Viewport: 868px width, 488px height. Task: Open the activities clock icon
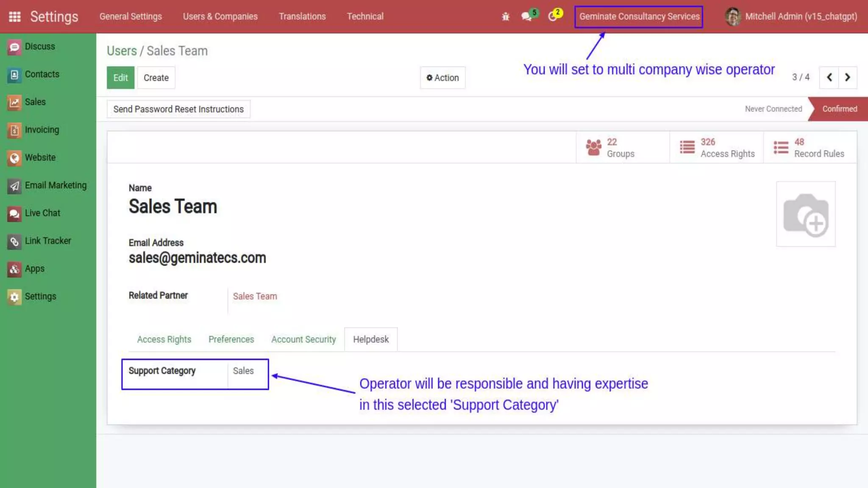(553, 17)
